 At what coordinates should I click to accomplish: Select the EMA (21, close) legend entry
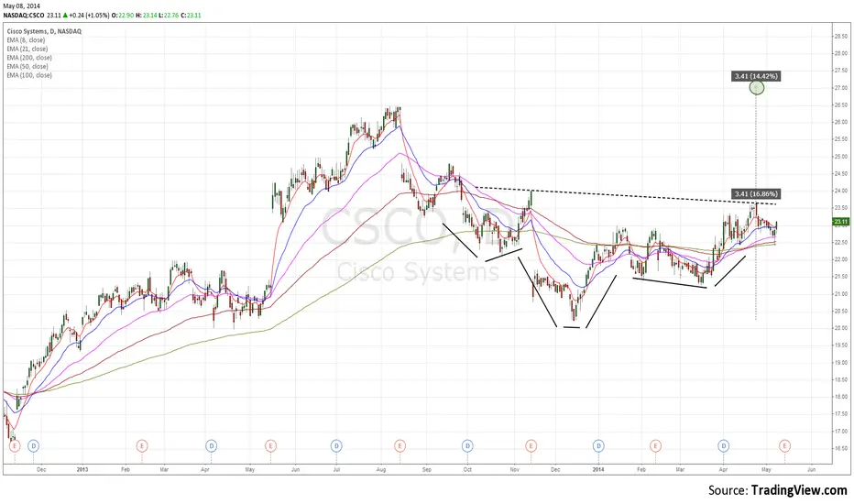[27, 49]
